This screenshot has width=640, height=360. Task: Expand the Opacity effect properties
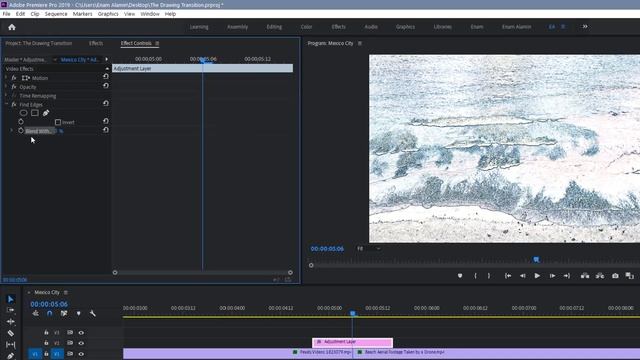click(x=6, y=87)
